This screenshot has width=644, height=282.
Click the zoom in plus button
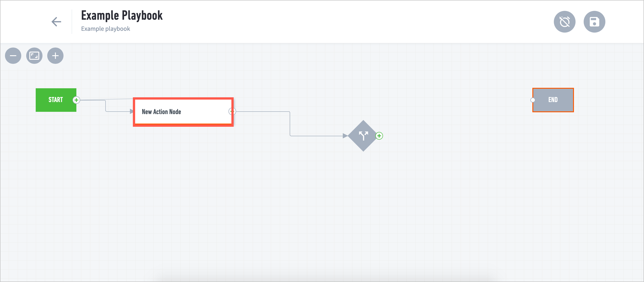pos(55,55)
